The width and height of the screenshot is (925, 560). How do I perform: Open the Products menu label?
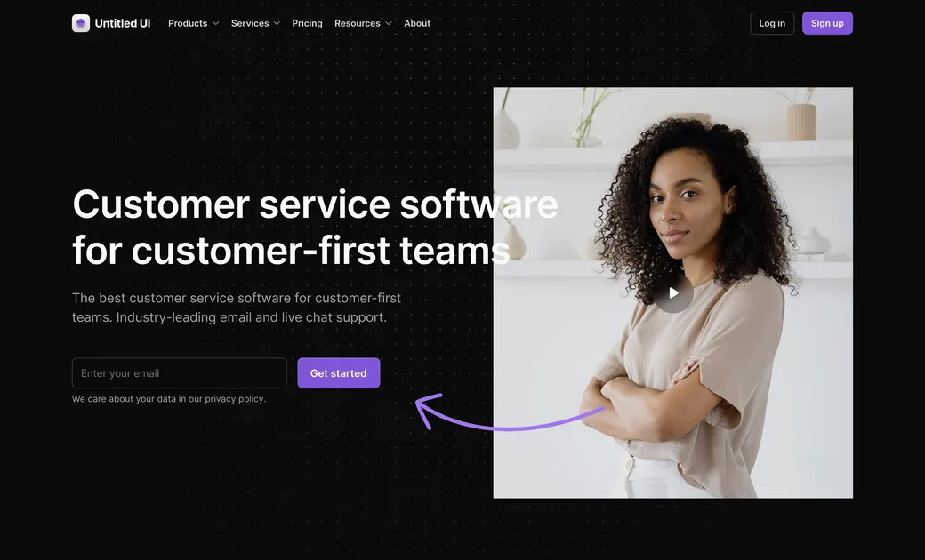(x=188, y=24)
